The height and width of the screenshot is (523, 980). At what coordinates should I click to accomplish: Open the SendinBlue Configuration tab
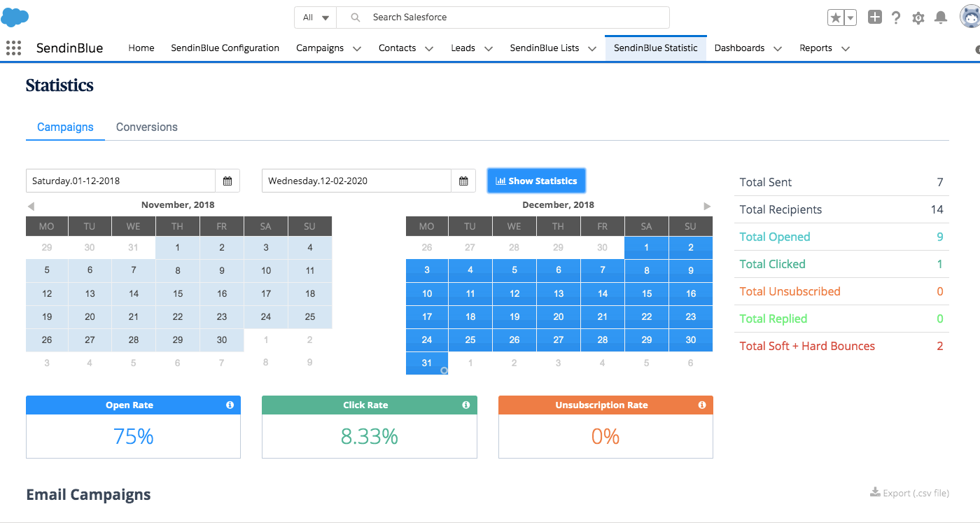click(x=225, y=48)
